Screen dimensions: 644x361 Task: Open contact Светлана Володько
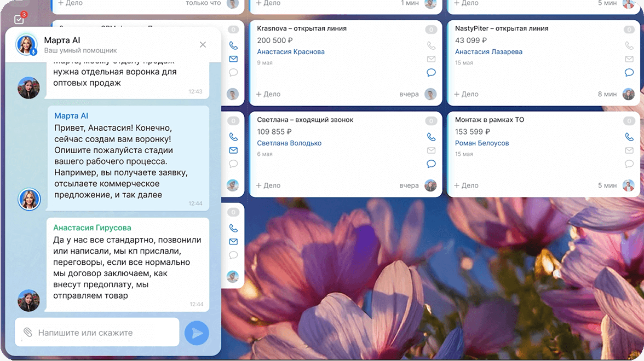click(x=289, y=143)
